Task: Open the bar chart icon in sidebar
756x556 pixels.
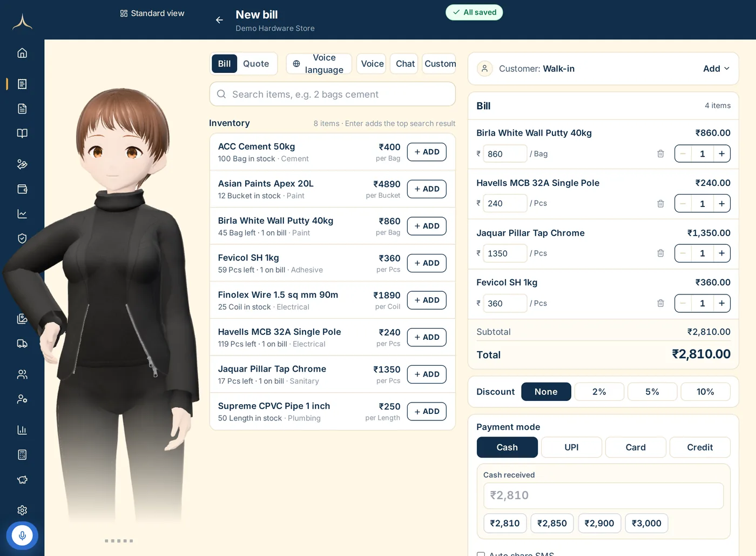Action: pos(22,430)
